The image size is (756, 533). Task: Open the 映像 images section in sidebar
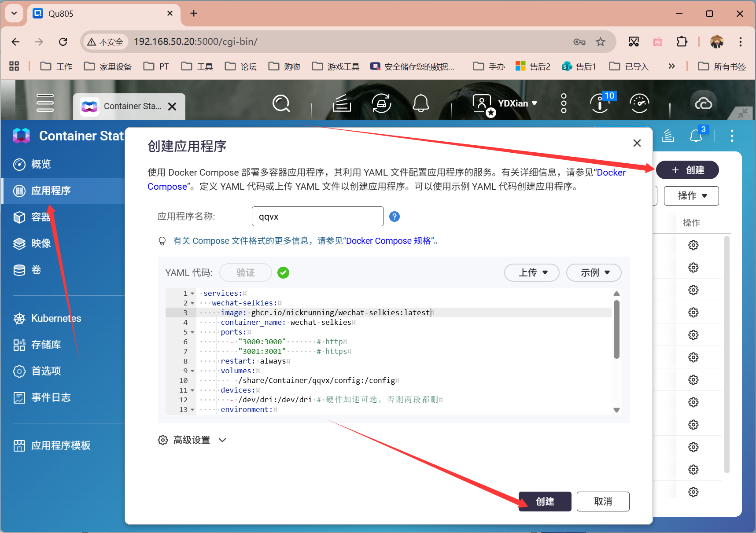coord(41,243)
